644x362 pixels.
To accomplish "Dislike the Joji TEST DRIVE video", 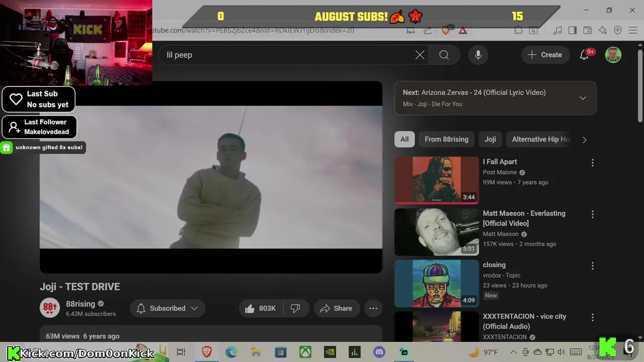I will 295,308.
